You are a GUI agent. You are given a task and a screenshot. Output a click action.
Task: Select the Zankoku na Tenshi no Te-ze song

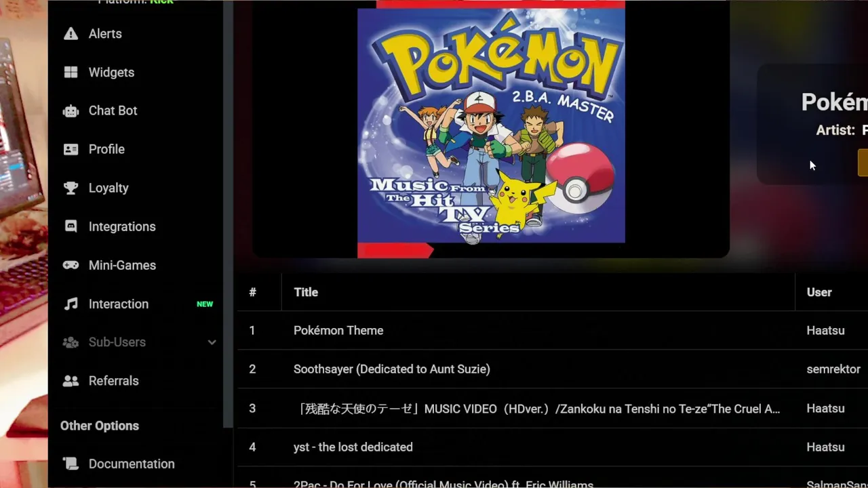click(553, 409)
